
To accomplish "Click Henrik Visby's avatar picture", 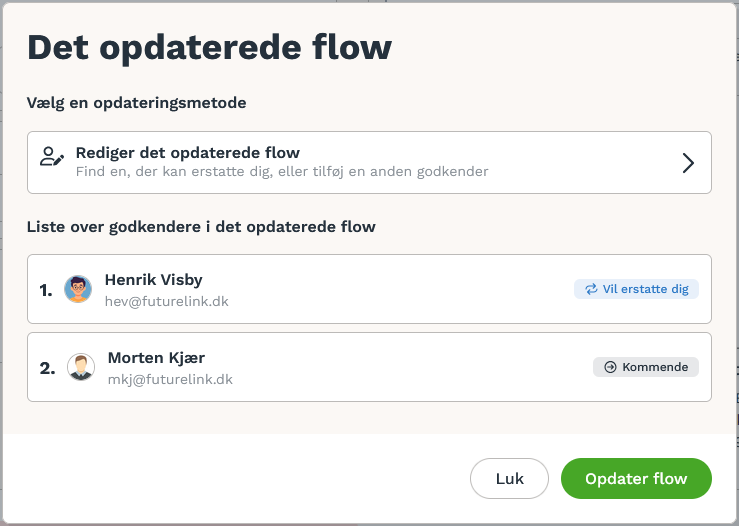I will click(x=78, y=289).
